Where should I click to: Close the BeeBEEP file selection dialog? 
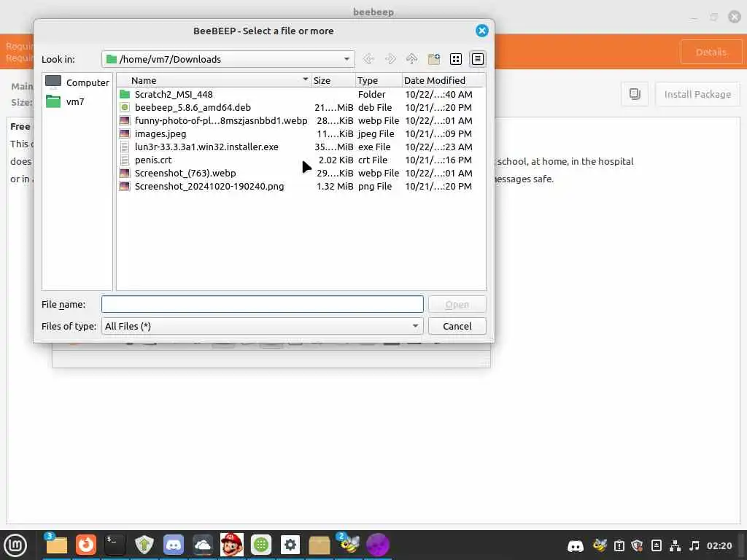[x=481, y=31]
